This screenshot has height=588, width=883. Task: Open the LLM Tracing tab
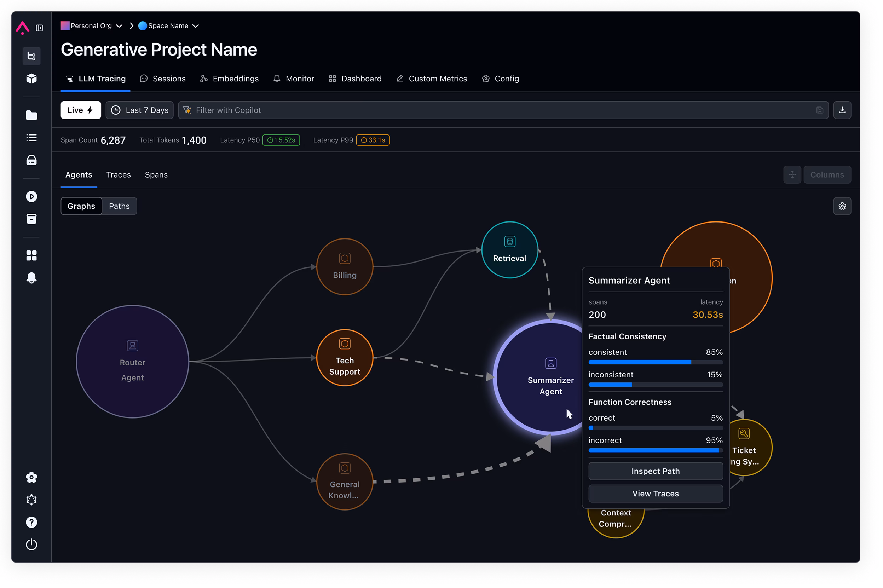(x=96, y=79)
